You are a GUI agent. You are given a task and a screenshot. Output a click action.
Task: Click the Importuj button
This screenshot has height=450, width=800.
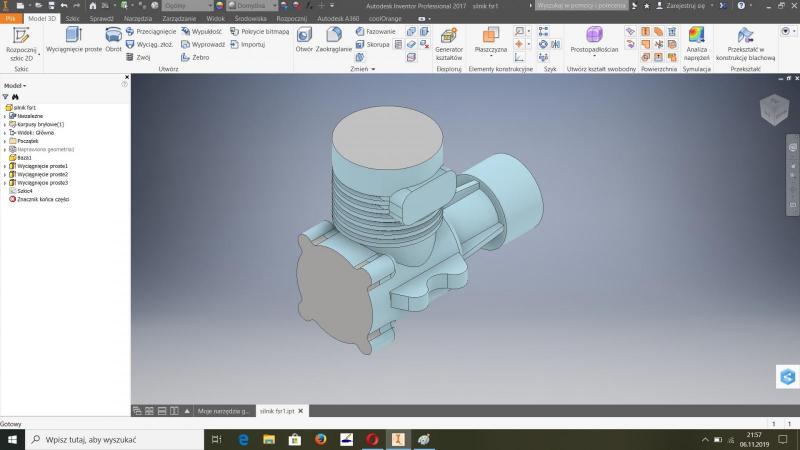click(x=253, y=45)
